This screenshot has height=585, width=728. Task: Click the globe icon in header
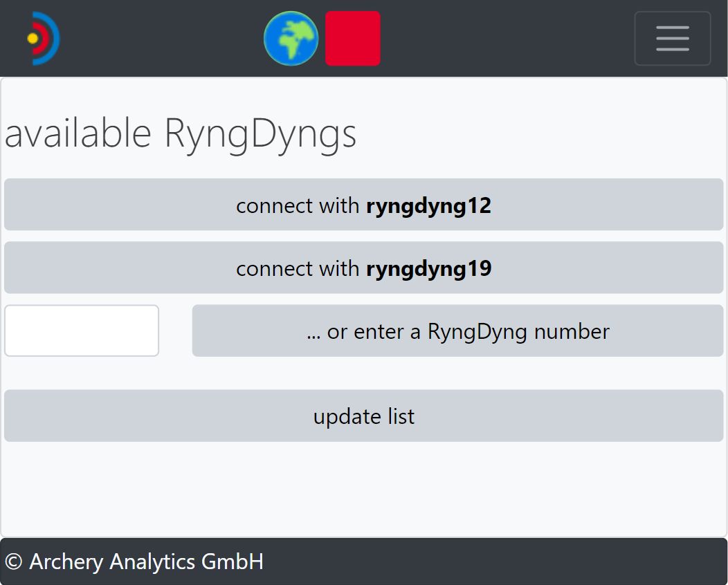coord(291,39)
